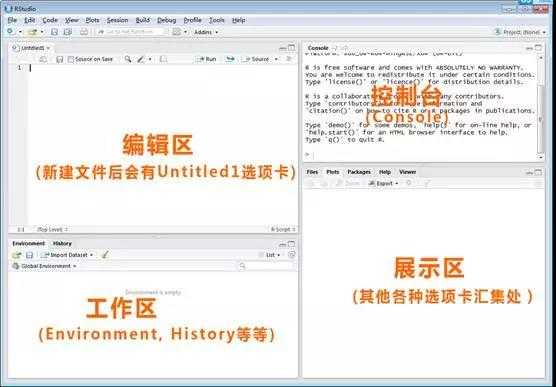Open the Session menu
556x387 pixels.
[x=117, y=20]
